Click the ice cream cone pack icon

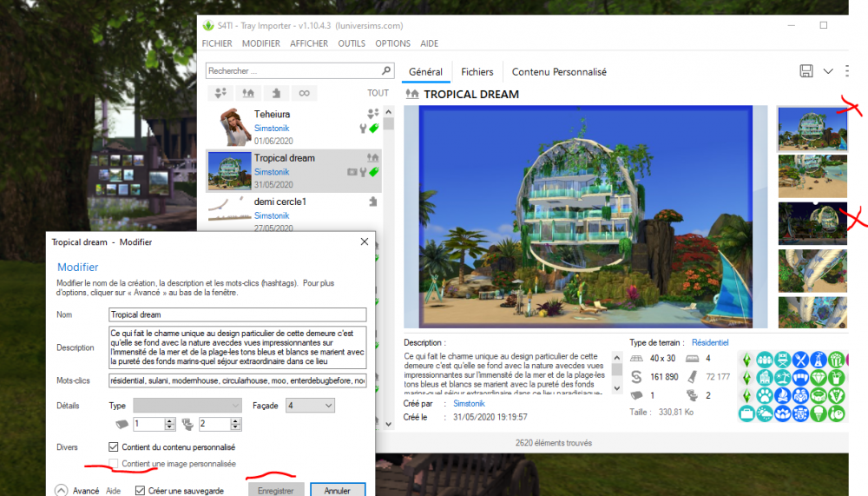819,413
